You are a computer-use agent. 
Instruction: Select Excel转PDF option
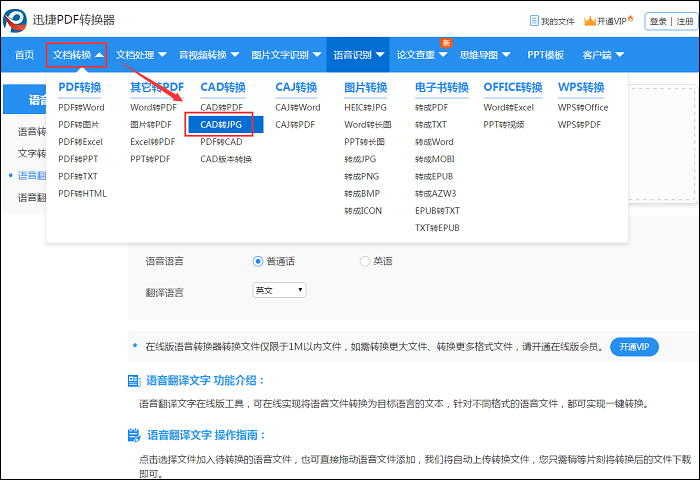click(153, 142)
